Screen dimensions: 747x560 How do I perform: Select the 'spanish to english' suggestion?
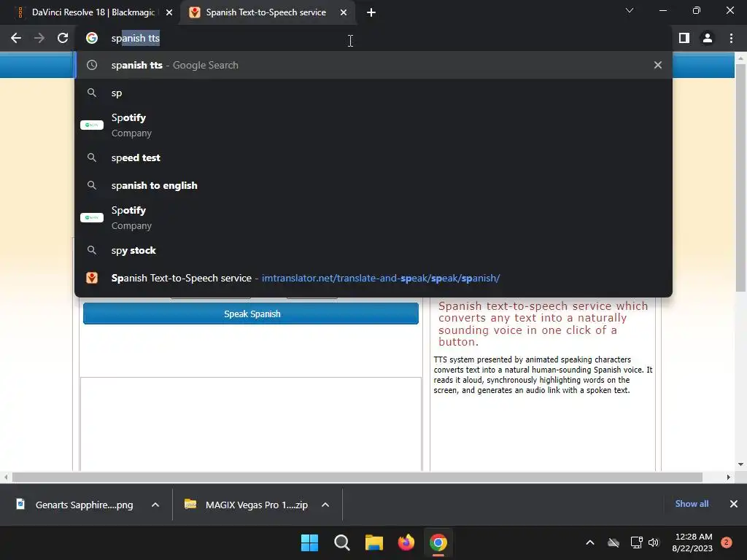coord(373,185)
